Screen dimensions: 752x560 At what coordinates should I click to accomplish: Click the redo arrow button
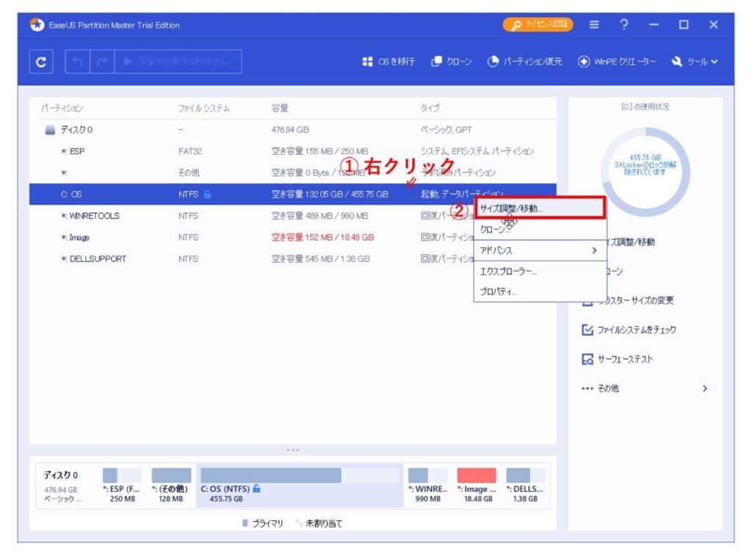pyautogui.click(x=102, y=62)
